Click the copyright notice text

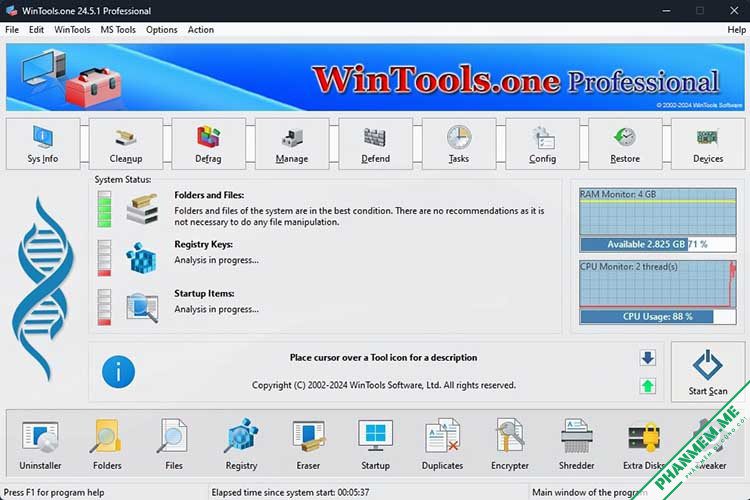click(384, 385)
